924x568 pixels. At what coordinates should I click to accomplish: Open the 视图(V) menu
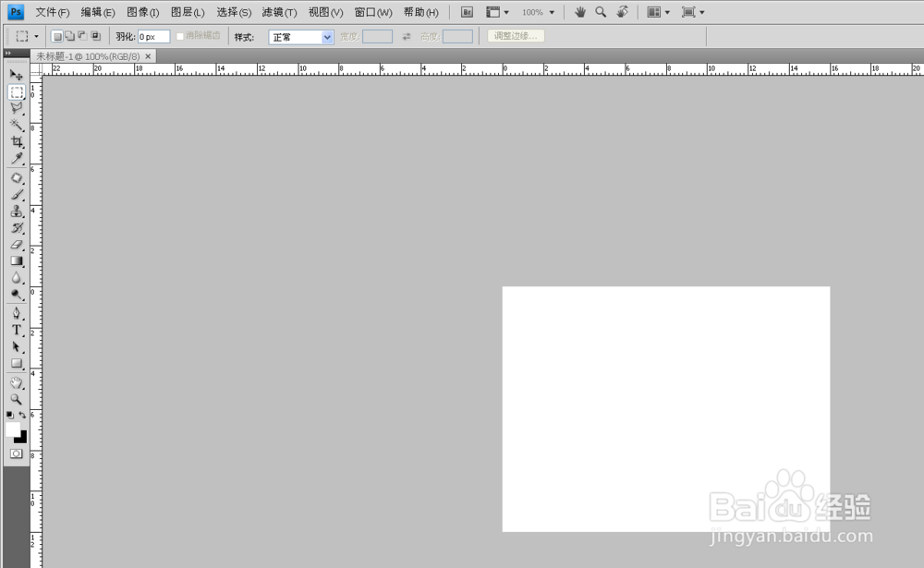(x=325, y=12)
